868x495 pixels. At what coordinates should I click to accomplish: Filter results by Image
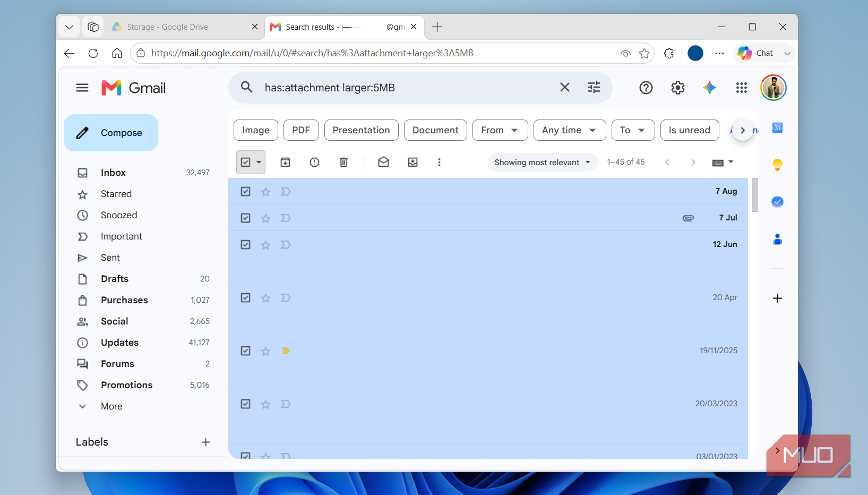(x=256, y=130)
